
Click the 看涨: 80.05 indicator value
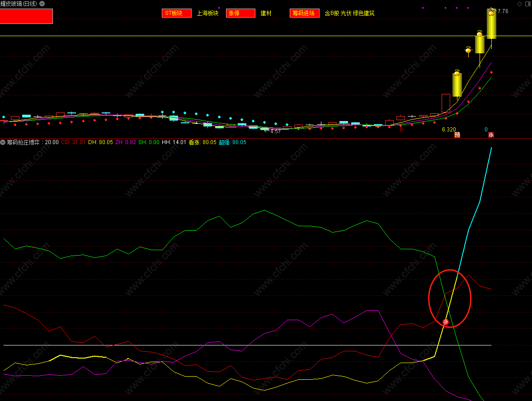click(202, 142)
